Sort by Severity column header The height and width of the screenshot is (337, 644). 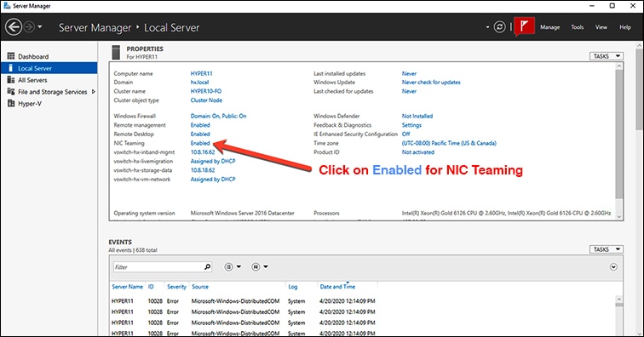point(176,287)
